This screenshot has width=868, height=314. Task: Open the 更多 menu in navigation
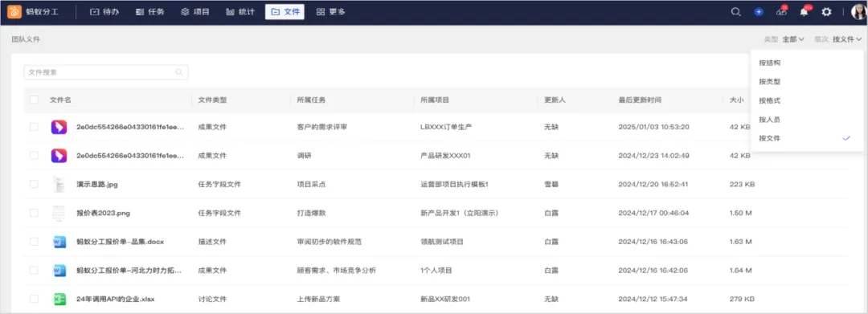point(331,11)
